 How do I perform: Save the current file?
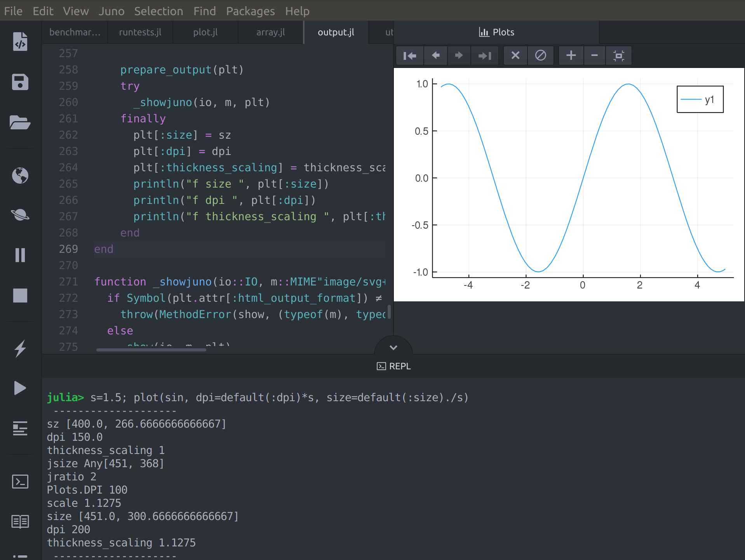coord(20,82)
